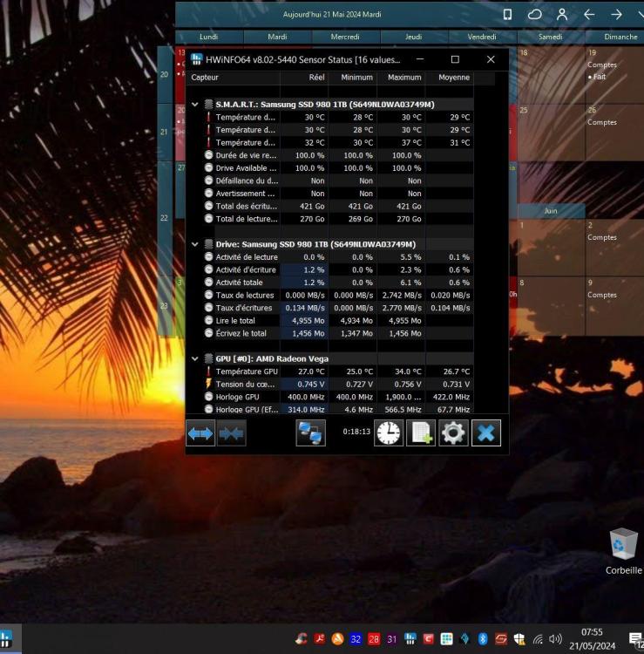Click the Moyenne column header

[453, 78]
